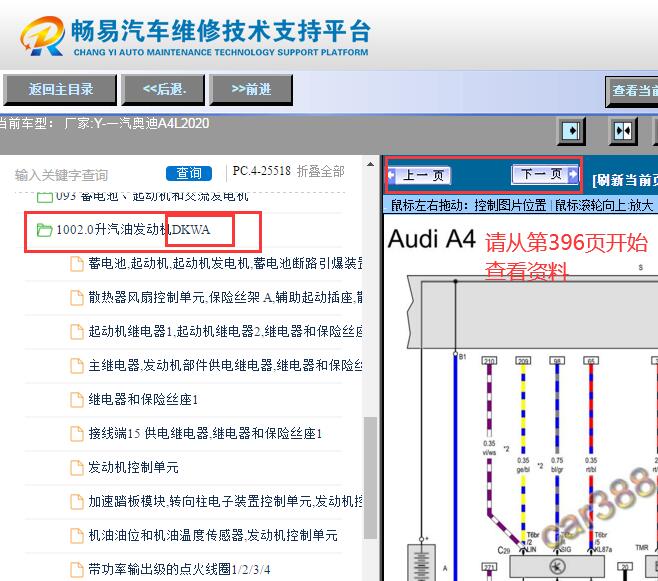
Task: Click the 厂家:Y-一汽奥迪A4L2020 vehicle text
Action: 136,123
